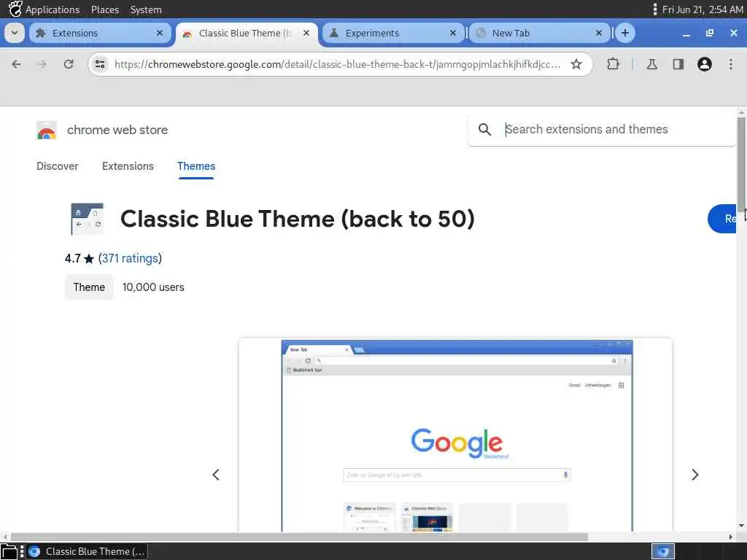Open the Extensions puzzle icon
Viewport: 747px width, 560px height.
613,64
